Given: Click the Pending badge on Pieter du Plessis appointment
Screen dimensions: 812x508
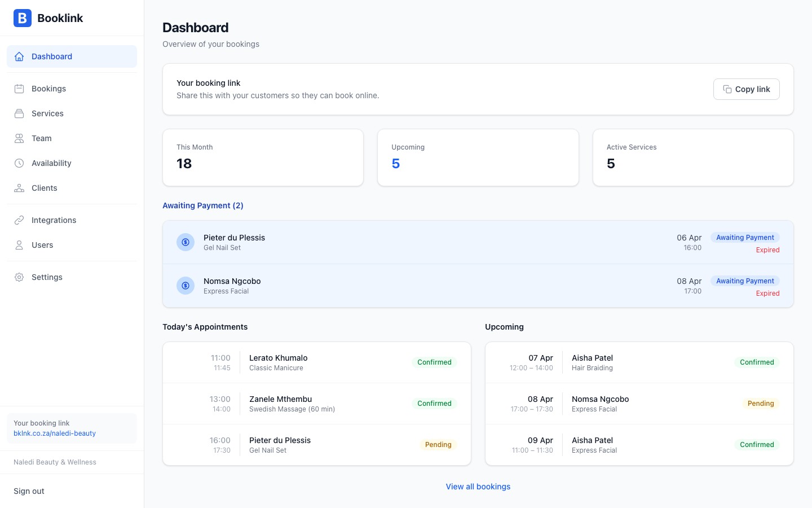Looking at the screenshot, I should click(x=438, y=444).
